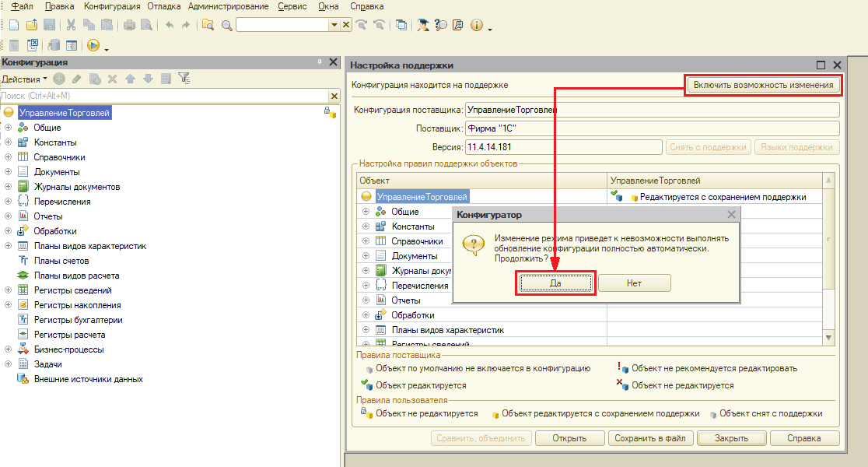The width and height of the screenshot is (868, 467).
Task: Open the toolbar search box dropdown arrow
Action: (x=334, y=25)
